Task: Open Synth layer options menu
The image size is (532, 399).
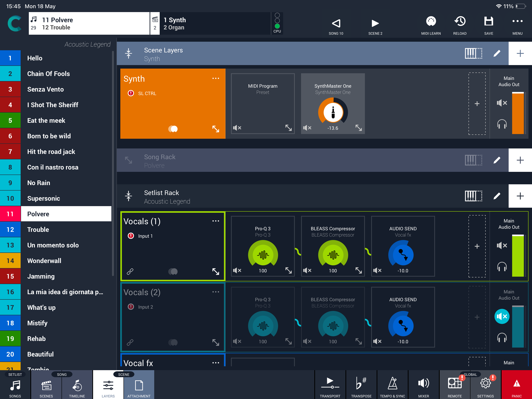Action: [x=216, y=79]
